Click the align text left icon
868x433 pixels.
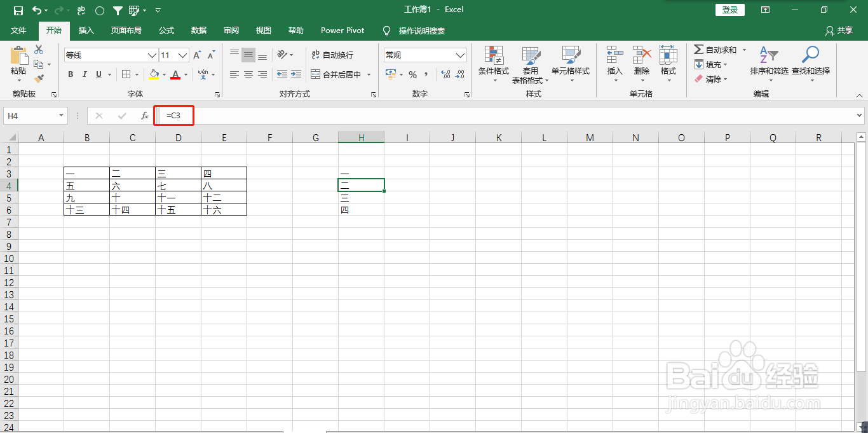[x=234, y=74]
